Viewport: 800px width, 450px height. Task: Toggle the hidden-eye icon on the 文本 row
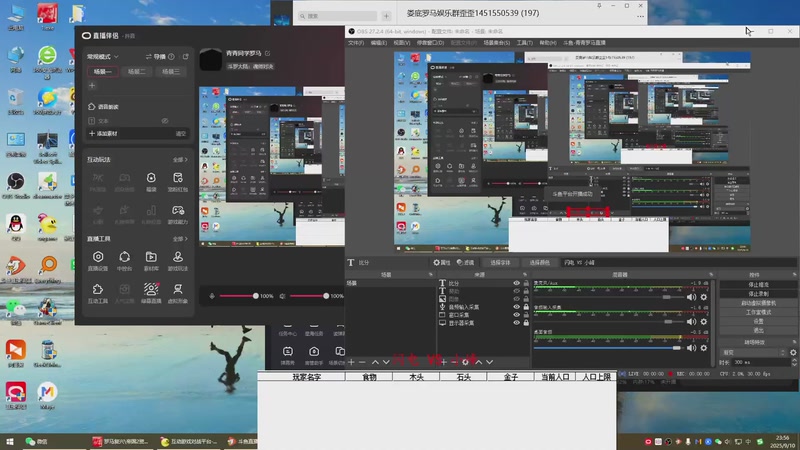[x=165, y=121]
